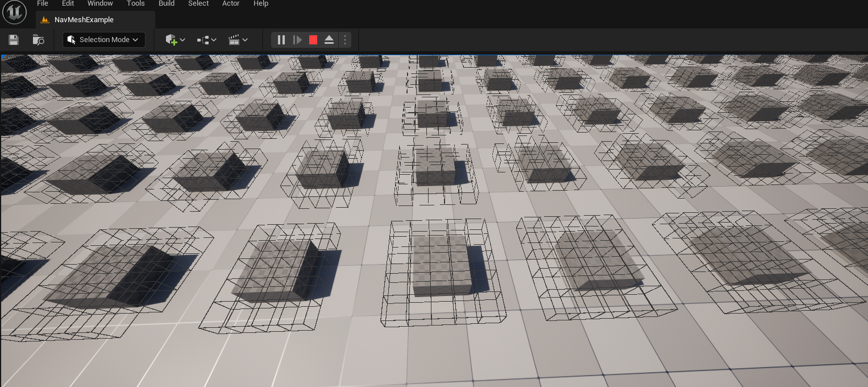Open the cinematics clapperboard dropdown

coord(238,40)
